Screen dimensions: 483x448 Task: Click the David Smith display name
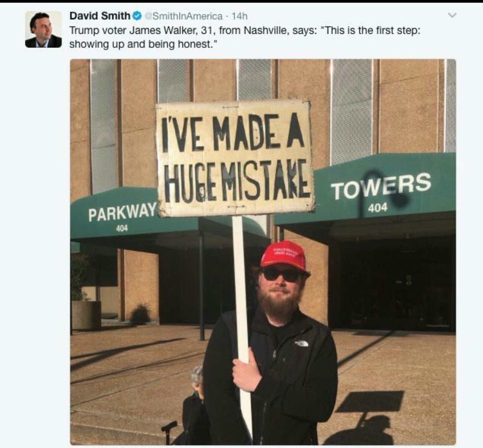coord(100,16)
